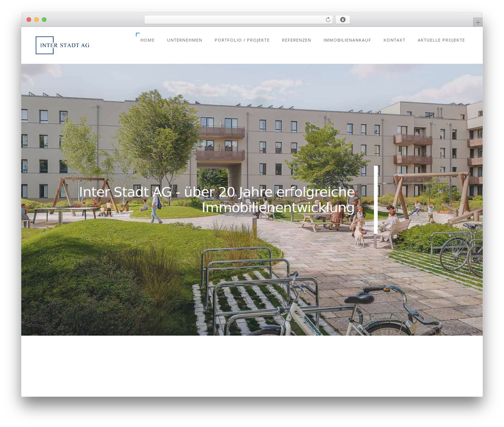Viewport: 504px width, 427px height.
Task: Open the browser downloads button
Action: tap(343, 20)
